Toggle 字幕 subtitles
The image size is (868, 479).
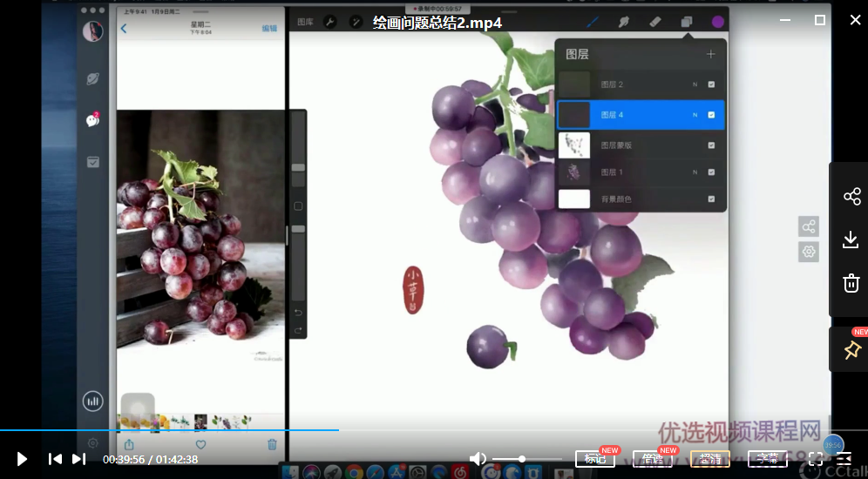click(767, 459)
